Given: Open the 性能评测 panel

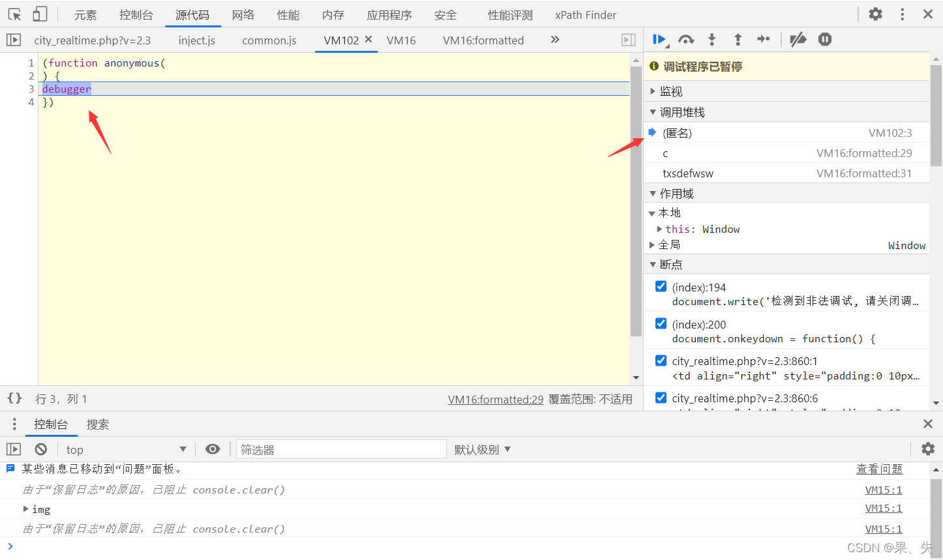Looking at the screenshot, I should [510, 14].
